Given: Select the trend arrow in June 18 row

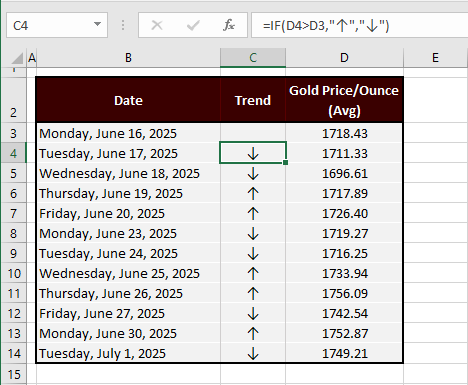Looking at the screenshot, I should (x=253, y=173).
